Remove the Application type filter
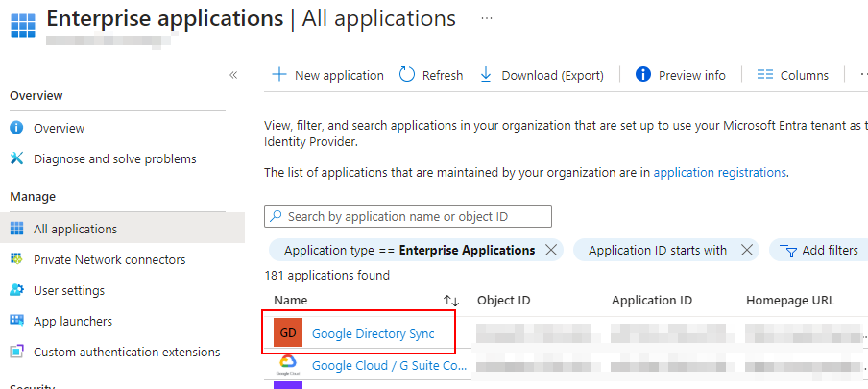 pos(551,250)
